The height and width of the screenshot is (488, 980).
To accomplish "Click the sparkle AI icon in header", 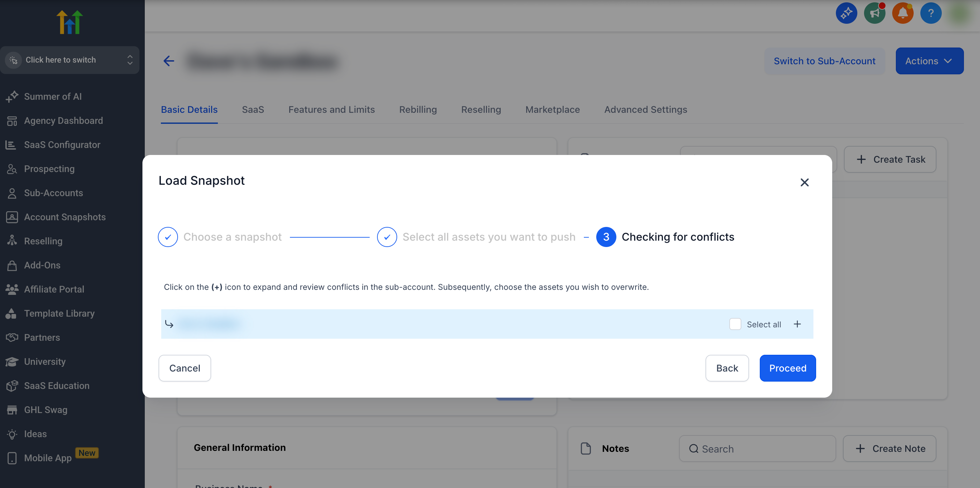I will click(x=846, y=14).
